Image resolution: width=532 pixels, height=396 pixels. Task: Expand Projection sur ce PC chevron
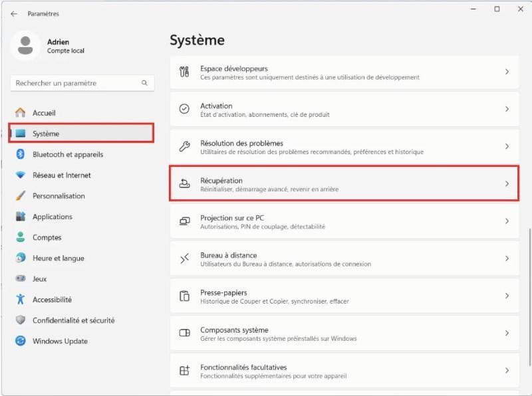[x=507, y=221]
